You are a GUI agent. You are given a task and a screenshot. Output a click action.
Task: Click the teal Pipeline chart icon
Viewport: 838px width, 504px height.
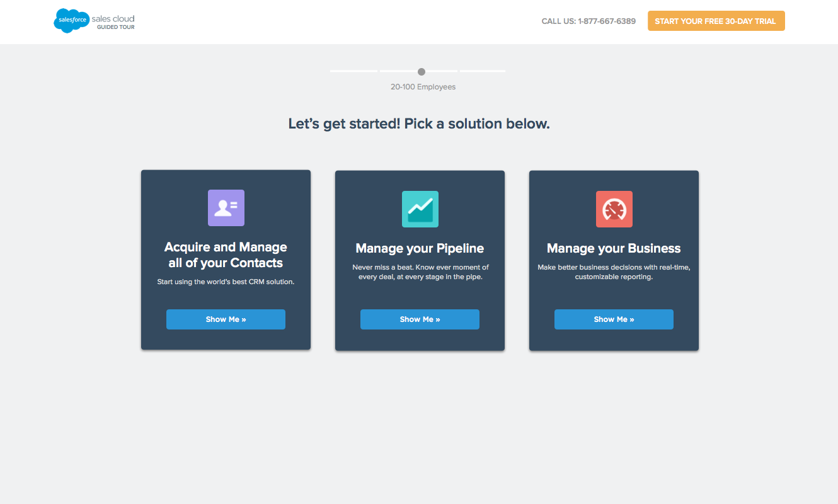(420, 209)
